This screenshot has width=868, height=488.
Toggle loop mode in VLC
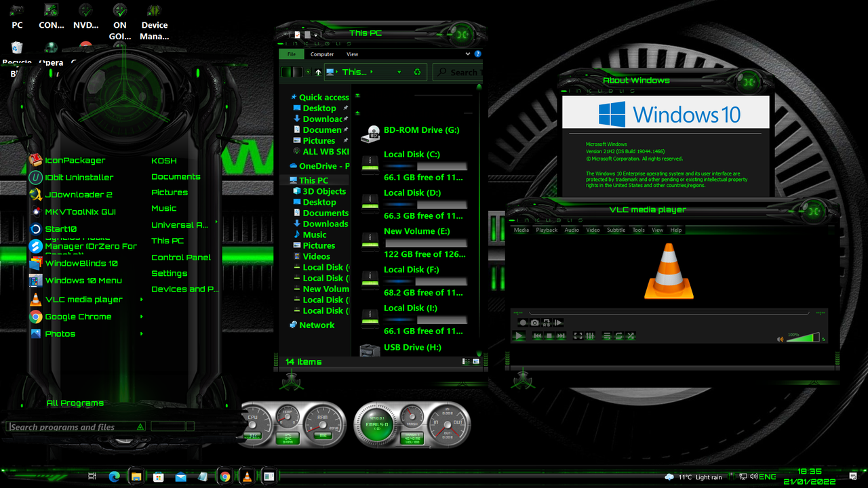point(619,335)
